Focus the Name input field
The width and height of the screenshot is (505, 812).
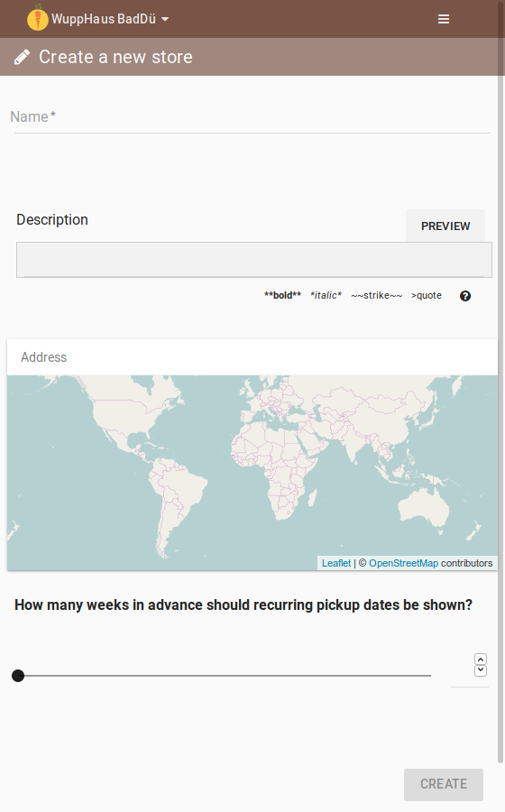[x=252, y=117]
